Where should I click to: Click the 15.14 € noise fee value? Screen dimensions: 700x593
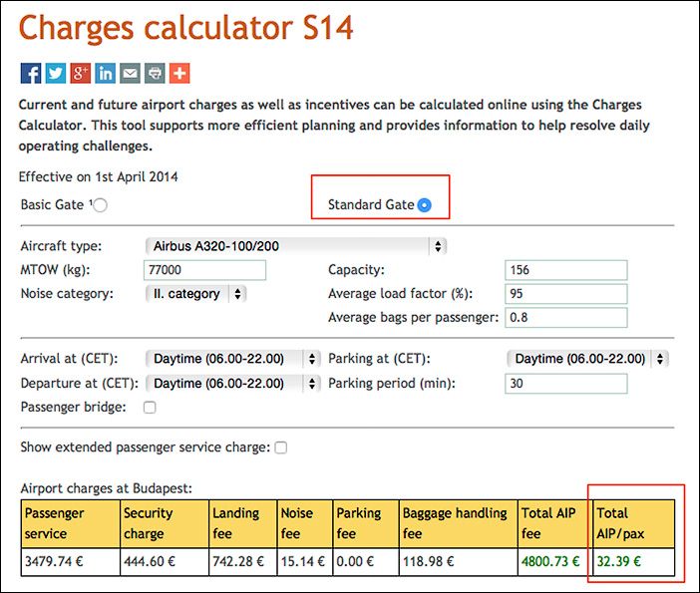303,561
